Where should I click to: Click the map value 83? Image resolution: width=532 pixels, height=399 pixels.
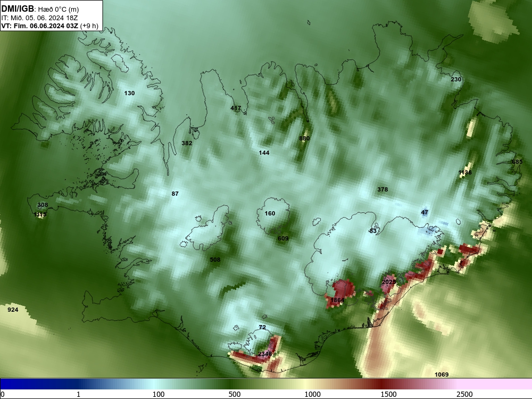pyautogui.click(x=373, y=231)
